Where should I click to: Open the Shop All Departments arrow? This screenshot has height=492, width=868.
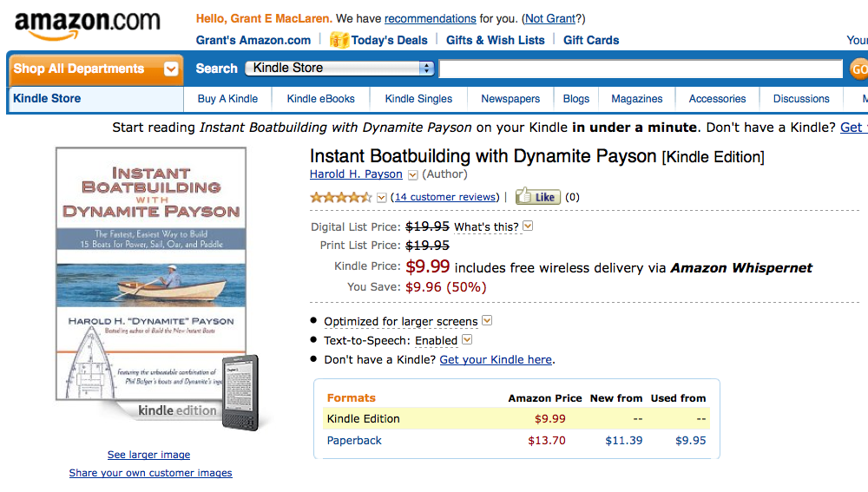(x=171, y=69)
